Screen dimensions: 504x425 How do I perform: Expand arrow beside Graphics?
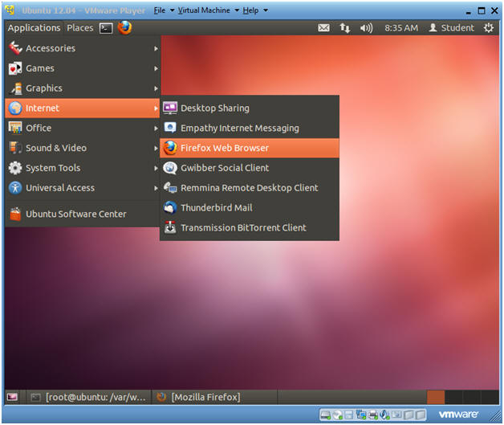pyautogui.click(x=156, y=88)
